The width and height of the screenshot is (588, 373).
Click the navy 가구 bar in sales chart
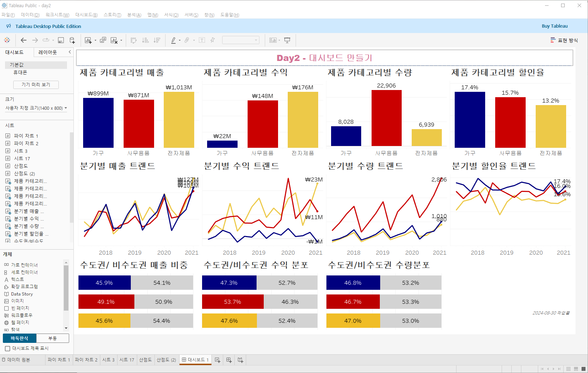click(x=98, y=123)
